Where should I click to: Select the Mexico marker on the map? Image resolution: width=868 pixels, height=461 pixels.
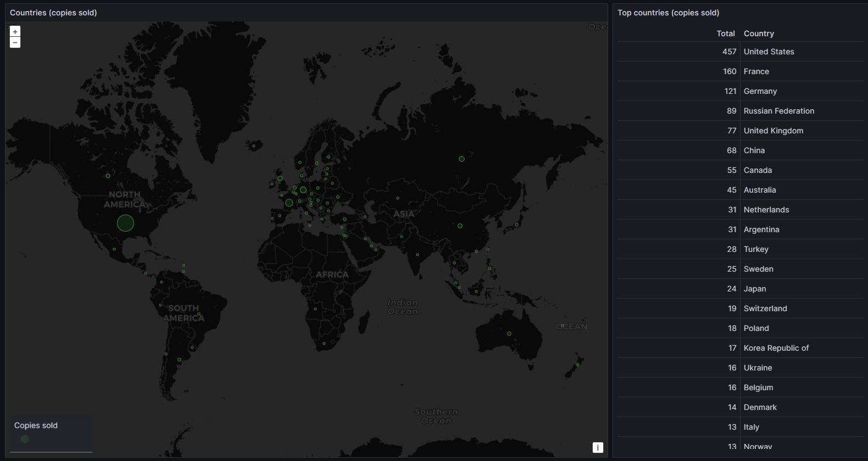114,249
